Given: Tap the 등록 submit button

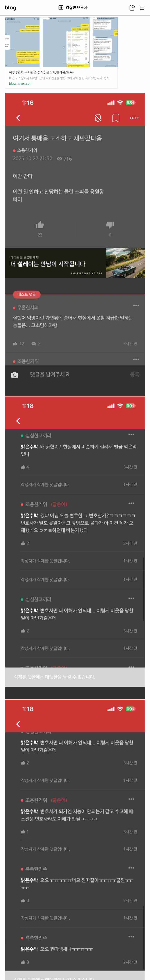Looking at the screenshot, I should [135, 374].
